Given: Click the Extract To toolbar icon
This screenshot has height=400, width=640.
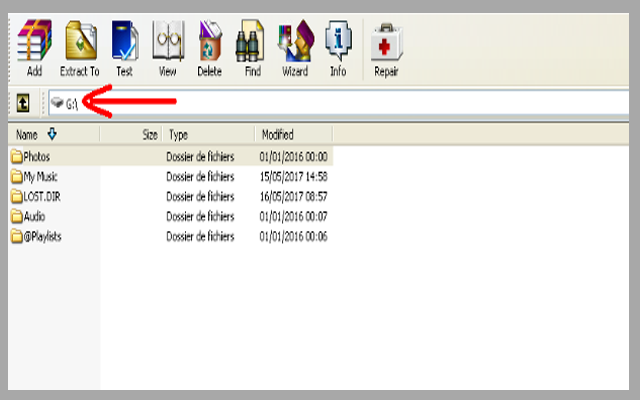Looking at the screenshot, I should pyautogui.click(x=81, y=41).
